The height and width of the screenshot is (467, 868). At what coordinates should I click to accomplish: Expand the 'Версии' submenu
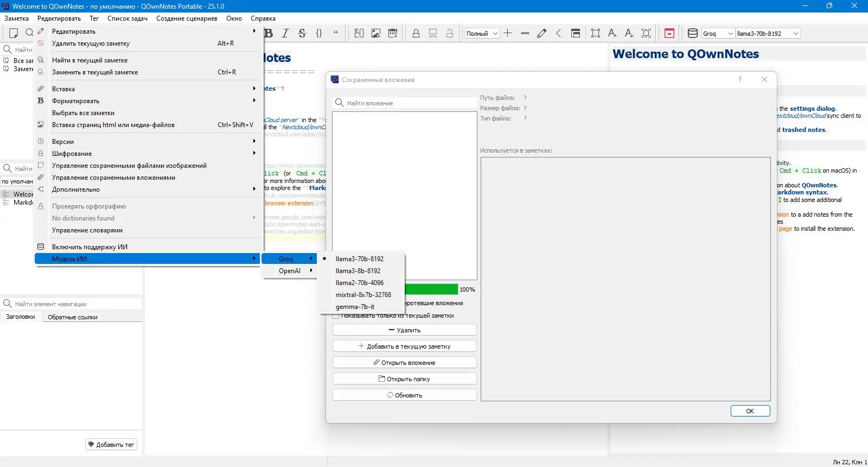click(x=148, y=141)
